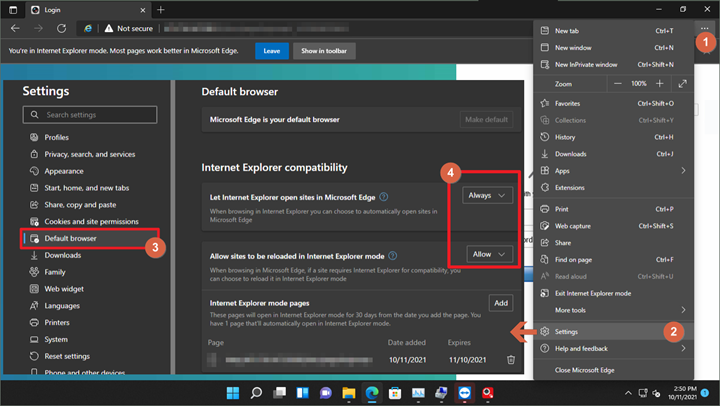Viewport: 720px width, 406px height.
Task: Switch to Microsoft Edge on the taskbar
Action: click(x=372, y=393)
